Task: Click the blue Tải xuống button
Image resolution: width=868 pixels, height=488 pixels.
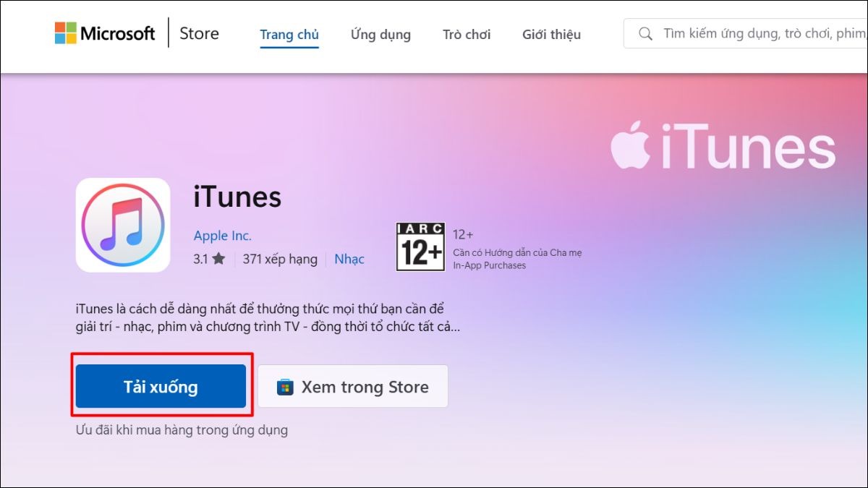Action: click(x=161, y=387)
